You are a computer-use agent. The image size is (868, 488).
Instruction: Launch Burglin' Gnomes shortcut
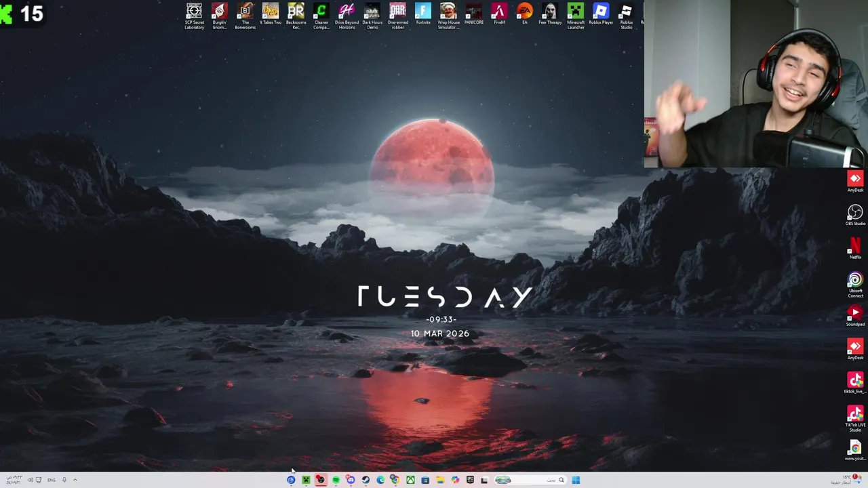pos(220,16)
